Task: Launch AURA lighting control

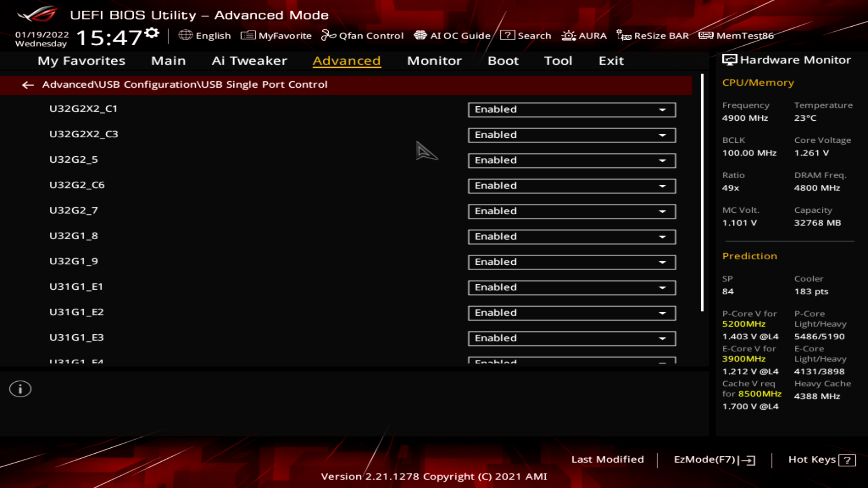Action: tap(583, 35)
